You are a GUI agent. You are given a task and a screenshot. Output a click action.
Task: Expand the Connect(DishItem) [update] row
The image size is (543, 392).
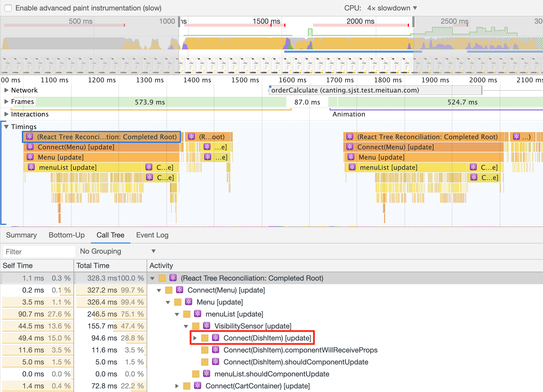195,338
